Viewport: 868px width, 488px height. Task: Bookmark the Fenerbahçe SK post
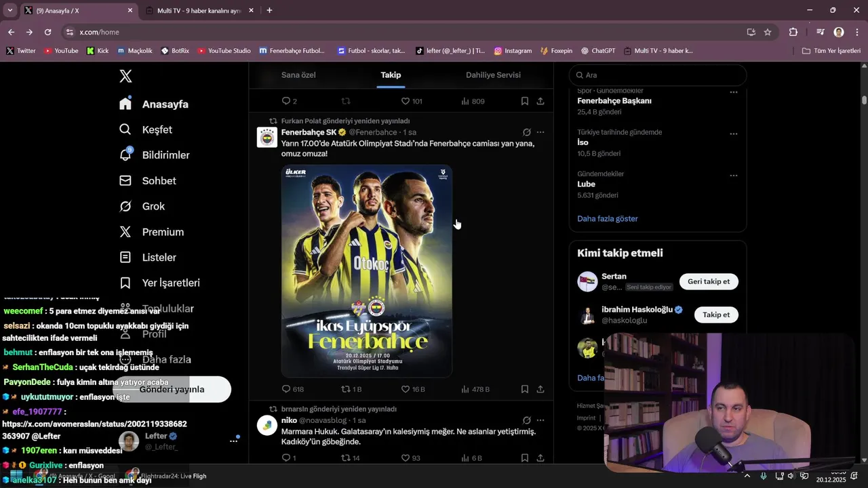(x=525, y=389)
